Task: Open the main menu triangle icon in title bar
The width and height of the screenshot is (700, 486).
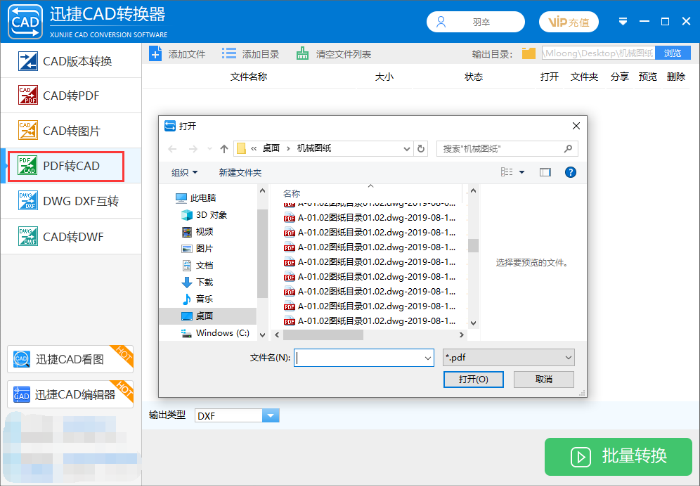Action: coord(623,21)
